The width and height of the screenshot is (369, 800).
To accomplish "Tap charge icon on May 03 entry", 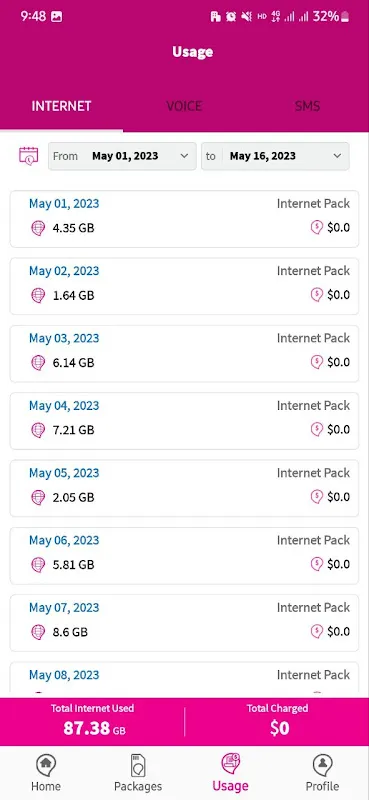I will coord(317,362).
